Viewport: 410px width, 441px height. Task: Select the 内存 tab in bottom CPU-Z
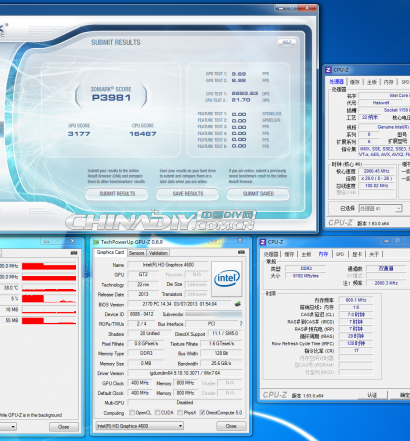(x=323, y=254)
